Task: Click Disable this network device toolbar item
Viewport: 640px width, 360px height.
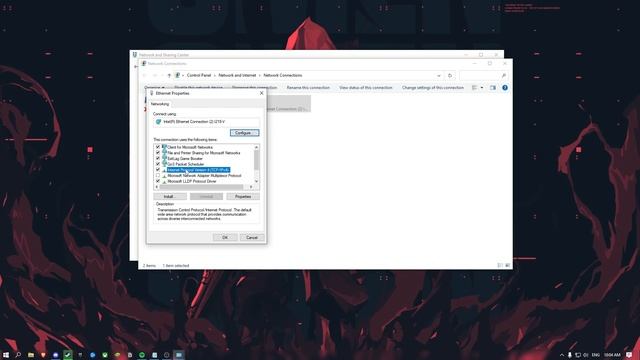Action: click(199, 88)
